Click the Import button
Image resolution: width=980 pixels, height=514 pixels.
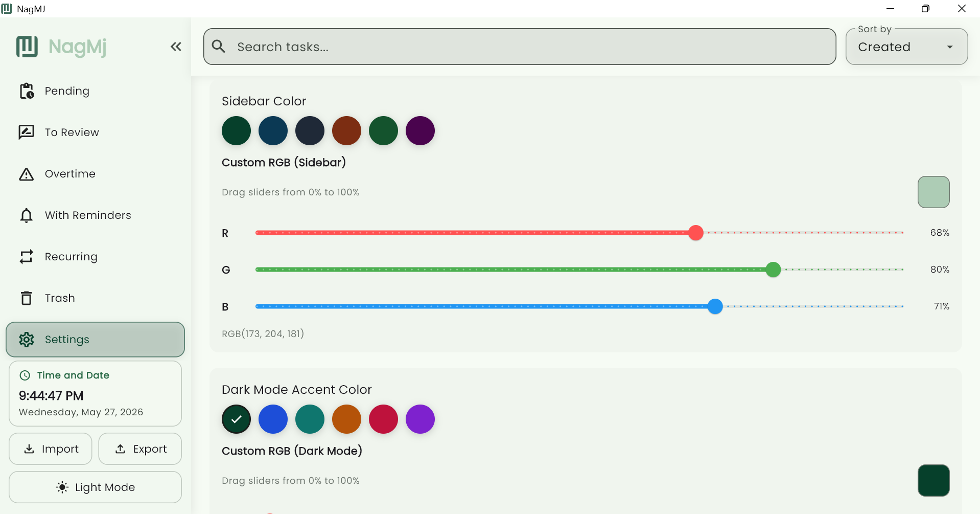[x=51, y=449]
